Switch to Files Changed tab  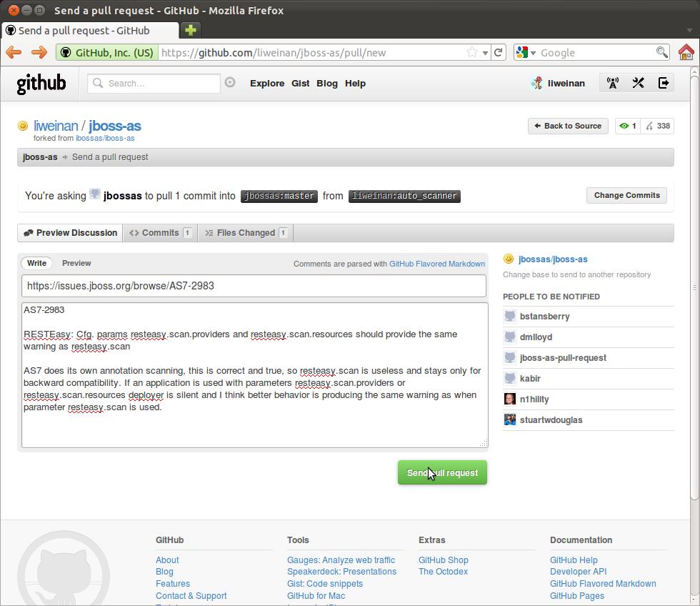point(246,233)
